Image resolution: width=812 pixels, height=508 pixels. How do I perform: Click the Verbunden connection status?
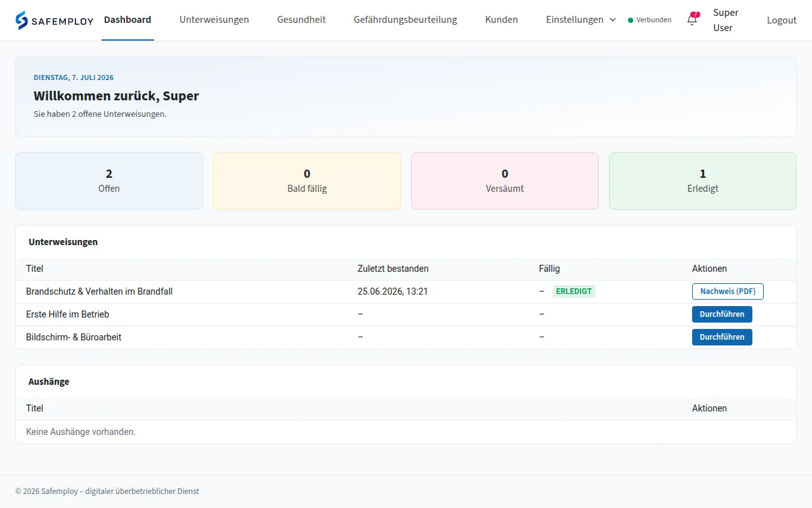[650, 20]
